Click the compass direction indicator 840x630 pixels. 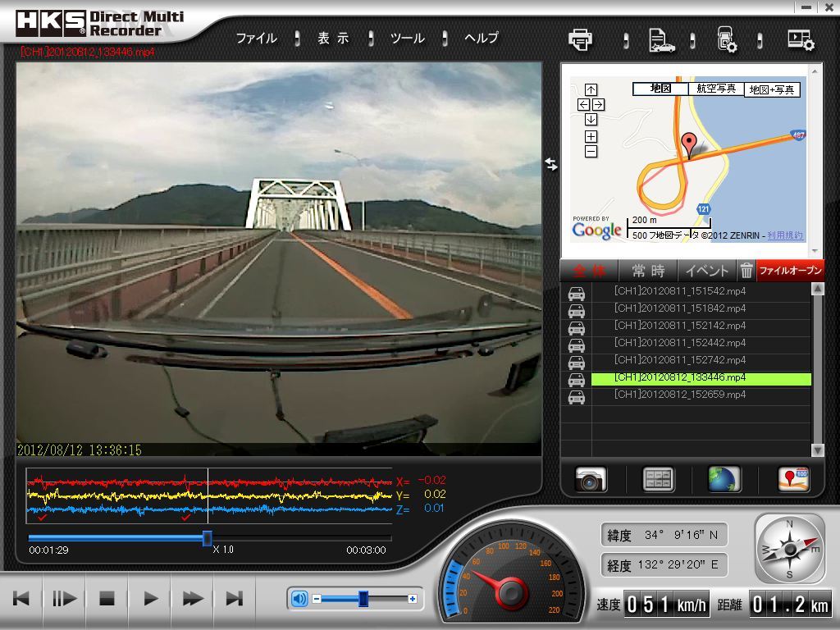[x=790, y=549]
